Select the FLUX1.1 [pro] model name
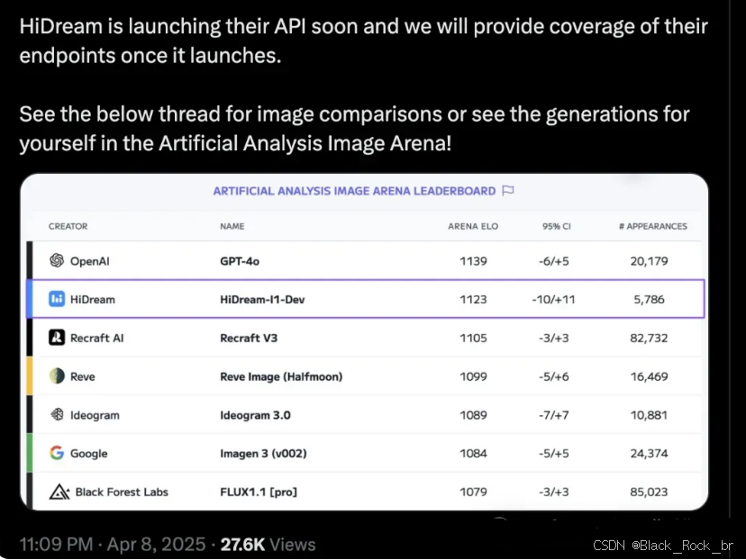The image size is (746, 560). click(259, 492)
